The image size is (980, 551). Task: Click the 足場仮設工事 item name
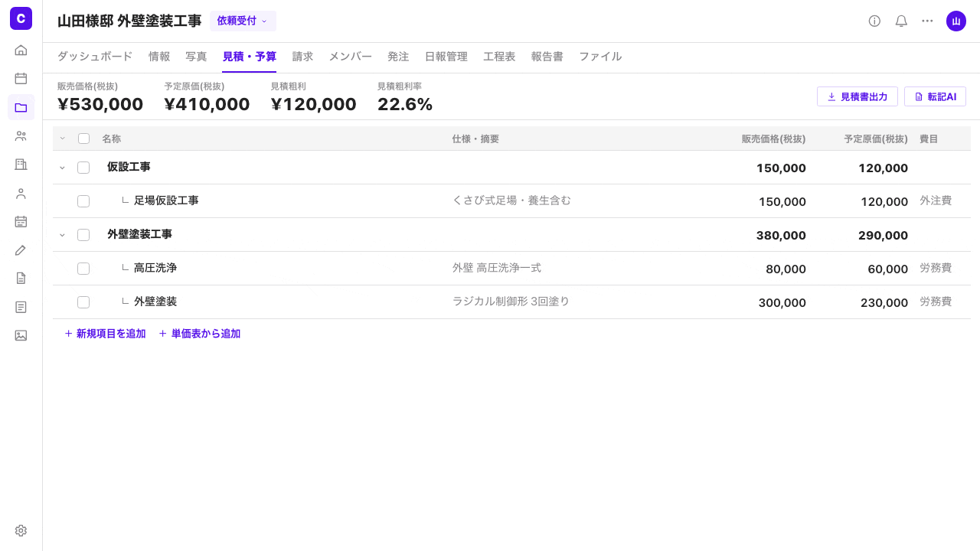click(166, 201)
